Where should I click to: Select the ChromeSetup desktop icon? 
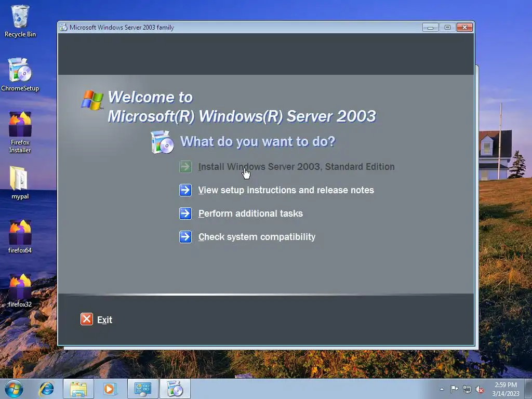click(20, 75)
